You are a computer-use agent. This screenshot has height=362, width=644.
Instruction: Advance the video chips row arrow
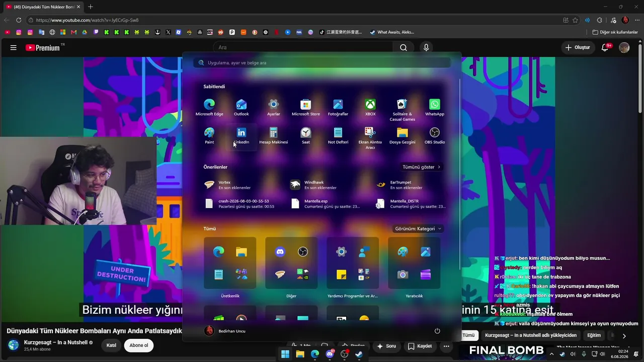point(624,335)
